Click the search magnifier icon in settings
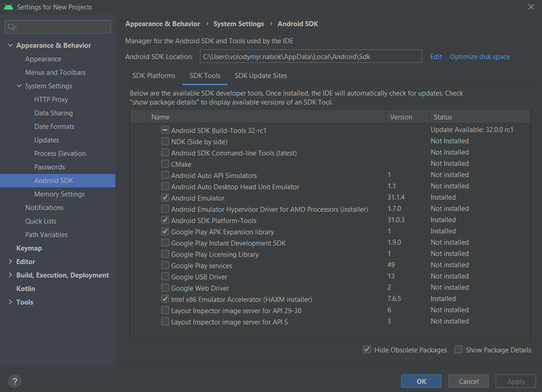The height and width of the screenshot is (392, 542). 12,27
